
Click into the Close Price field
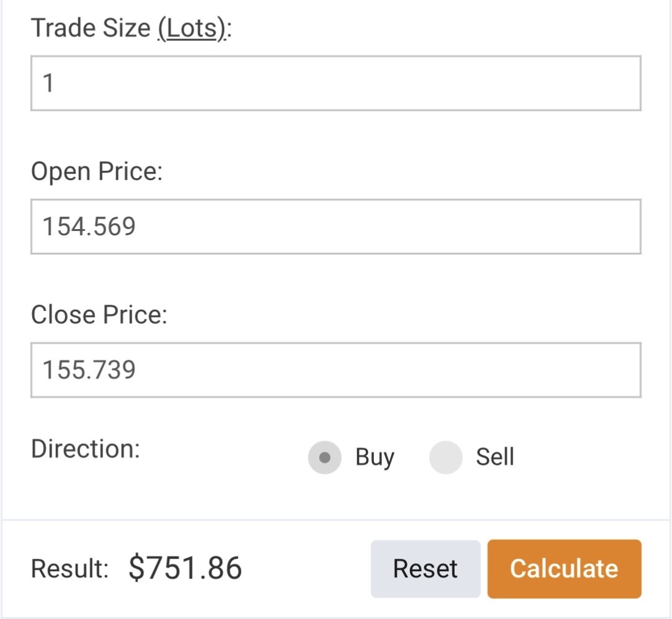(x=335, y=370)
